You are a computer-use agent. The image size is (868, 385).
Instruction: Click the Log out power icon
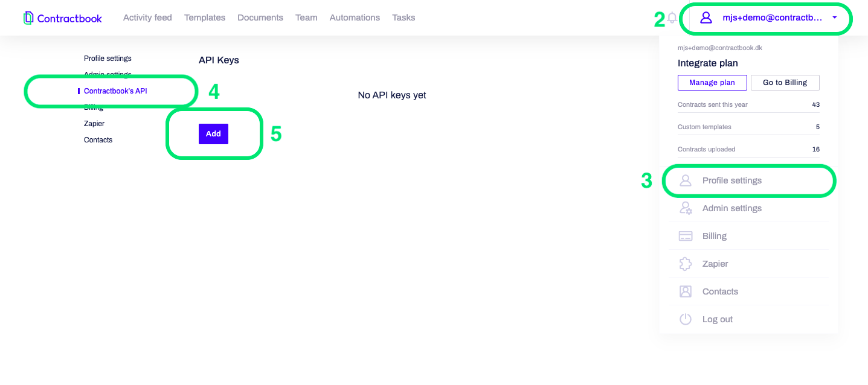pyautogui.click(x=686, y=319)
